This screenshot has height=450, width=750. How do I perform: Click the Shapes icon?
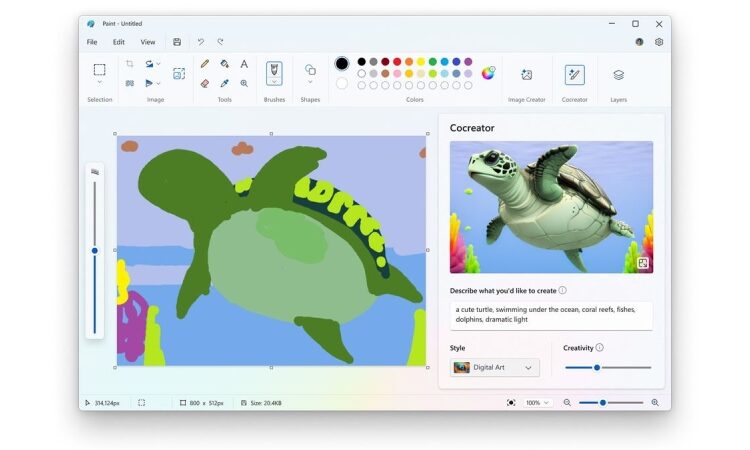(x=310, y=70)
